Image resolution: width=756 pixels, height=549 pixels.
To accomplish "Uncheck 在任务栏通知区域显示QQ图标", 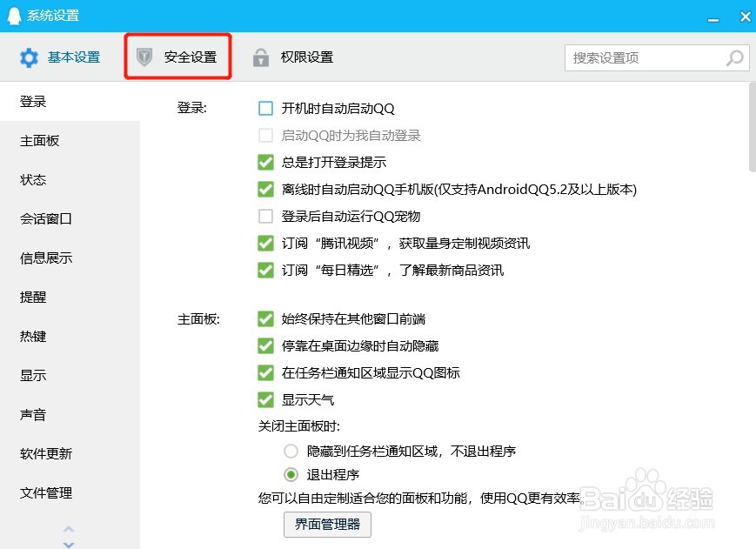I will [x=265, y=372].
